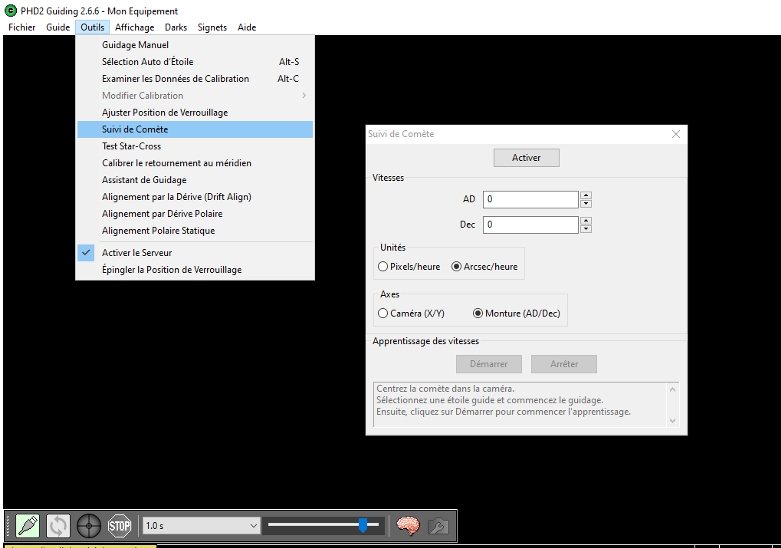Viewport: 781px width, 548px height.
Task: Click the PHD2 application logo icon
Action: coord(11,11)
